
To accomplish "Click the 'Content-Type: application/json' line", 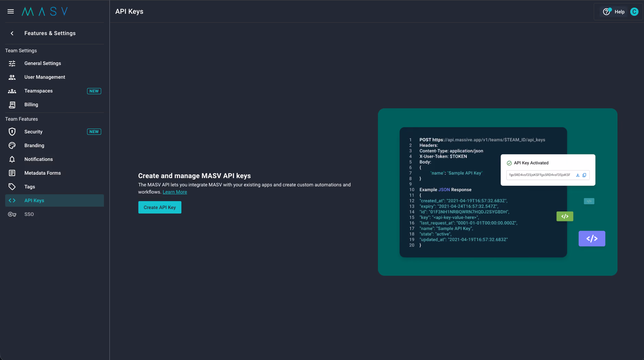I will 451,151.
